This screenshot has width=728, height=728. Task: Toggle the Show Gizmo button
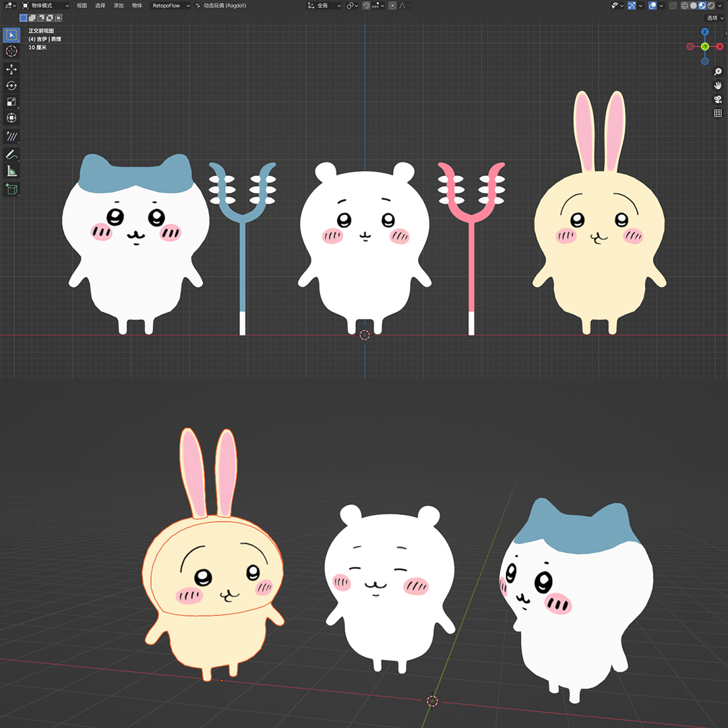pos(632,5)
